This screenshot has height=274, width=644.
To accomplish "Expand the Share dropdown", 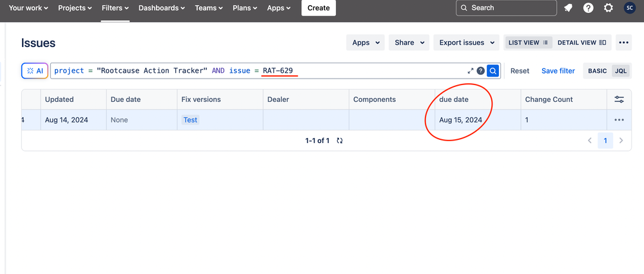I will pos(409,43).
